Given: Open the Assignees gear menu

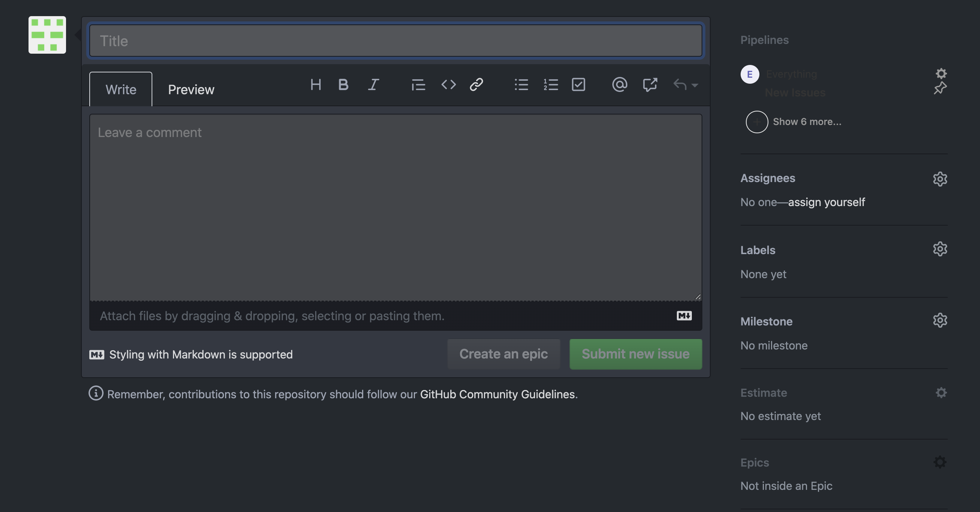Looking at the screenshot, I should coord(940,179).
